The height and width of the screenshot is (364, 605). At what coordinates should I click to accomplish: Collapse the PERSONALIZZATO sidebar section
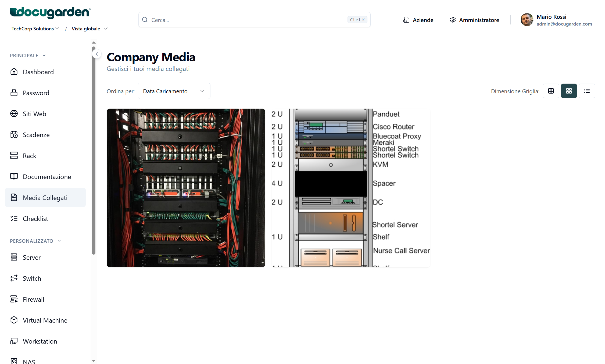point(35,241)
